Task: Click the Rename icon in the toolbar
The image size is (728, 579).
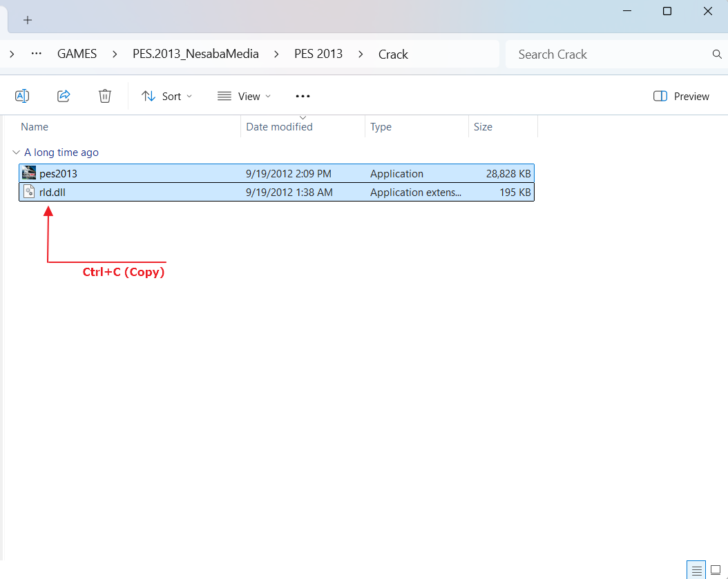Action: 22,96
